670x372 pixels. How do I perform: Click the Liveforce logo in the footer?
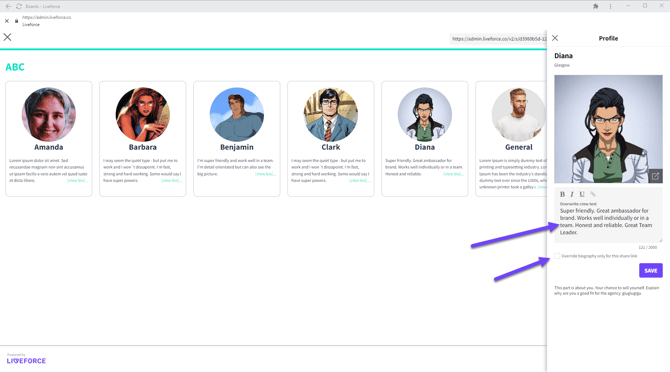pos(26,360)
